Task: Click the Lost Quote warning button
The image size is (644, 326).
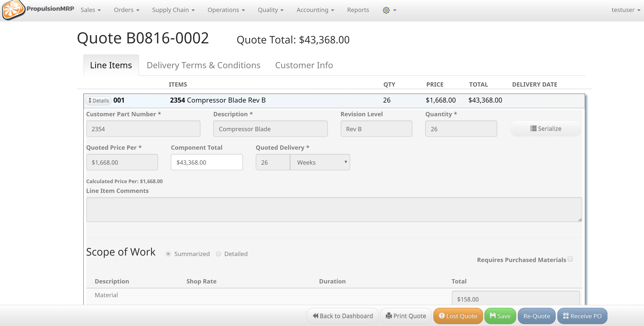Action: click(458, 316)
